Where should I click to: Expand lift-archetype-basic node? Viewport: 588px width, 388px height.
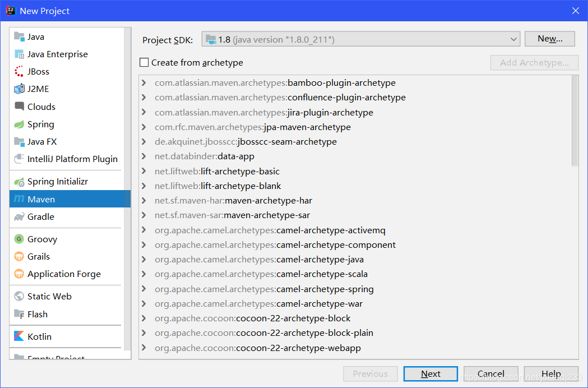coord(143,171)
